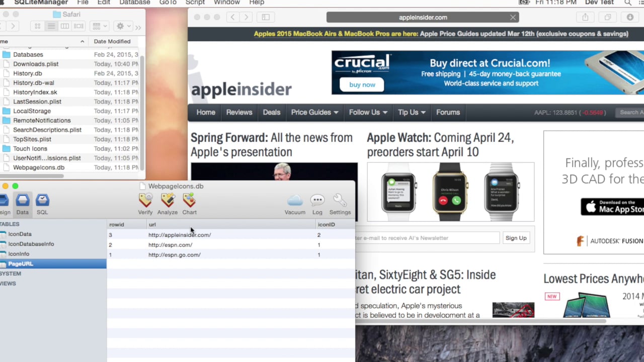The height and width of the screenshot is (362, 644).
Task: Open Reviews on AppleInsider nav
Action: pyautogui.click(x=239, y=112)
